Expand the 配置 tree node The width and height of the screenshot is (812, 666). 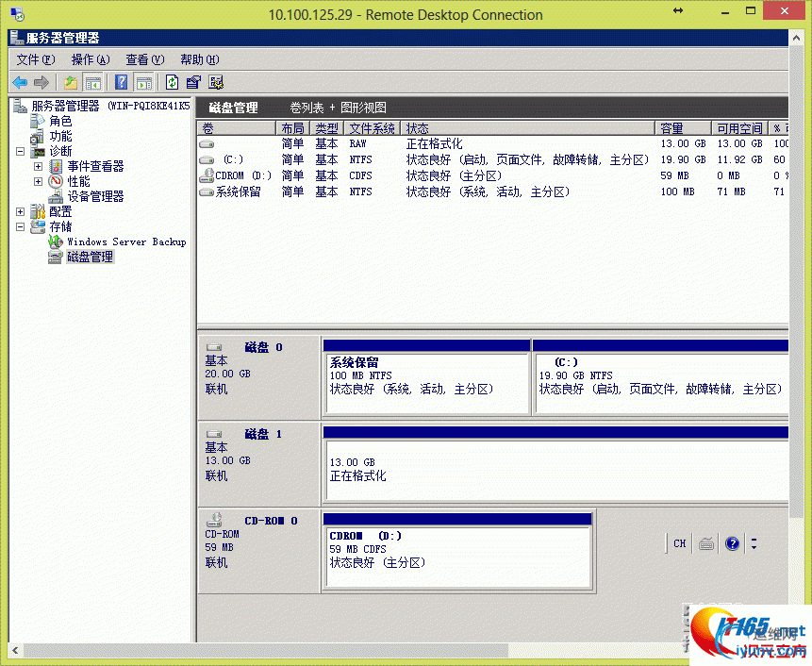point(20,212)
